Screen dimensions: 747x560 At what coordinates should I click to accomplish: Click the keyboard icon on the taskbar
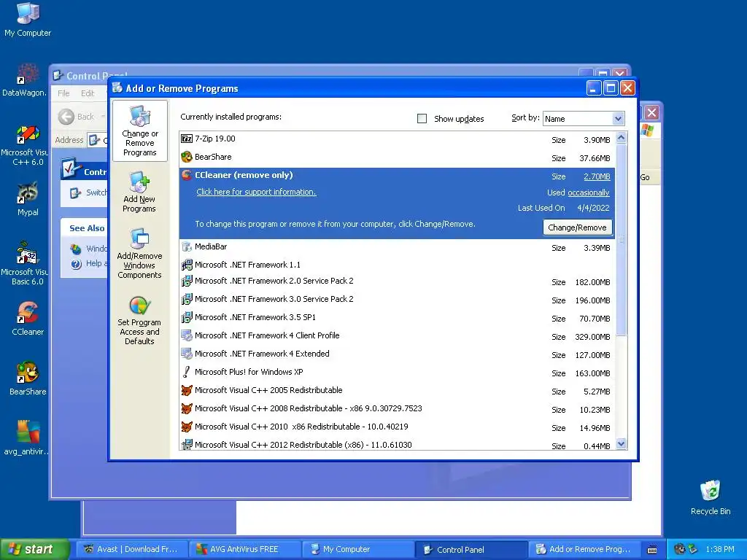click(x=652, y=550)
